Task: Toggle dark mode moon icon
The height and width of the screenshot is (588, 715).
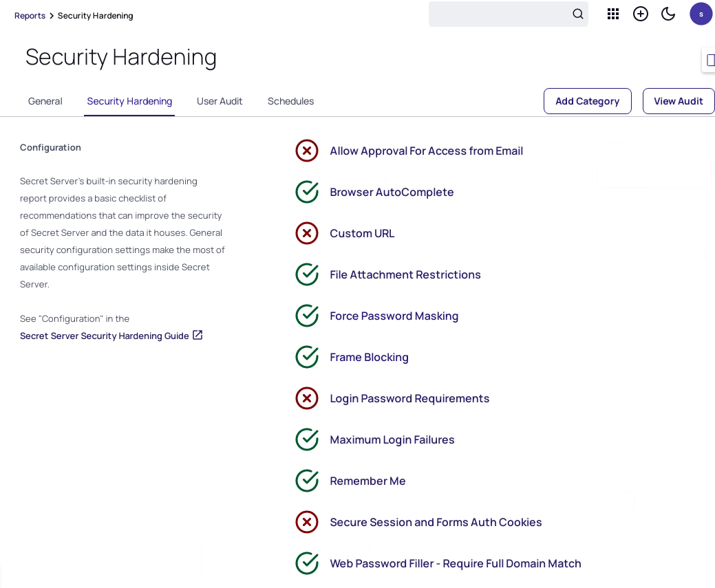Action: coord(668,14)
